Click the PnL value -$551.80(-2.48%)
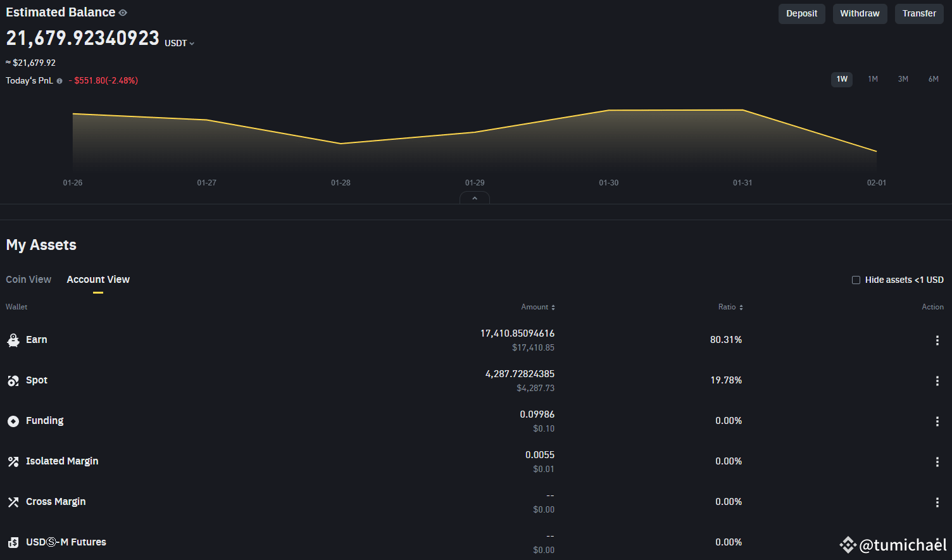The width and height of the screenshot is (952, 560). click(x=103, y=80)
